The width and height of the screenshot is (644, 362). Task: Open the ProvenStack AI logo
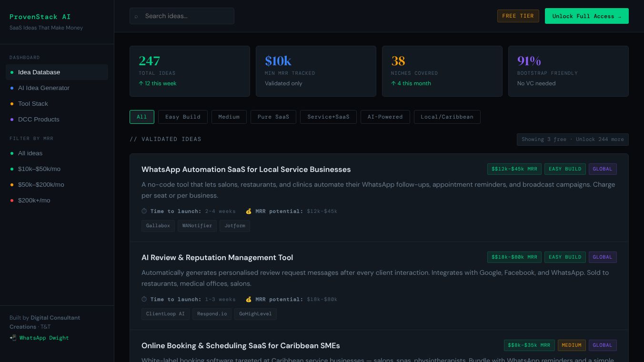(40, 17)
